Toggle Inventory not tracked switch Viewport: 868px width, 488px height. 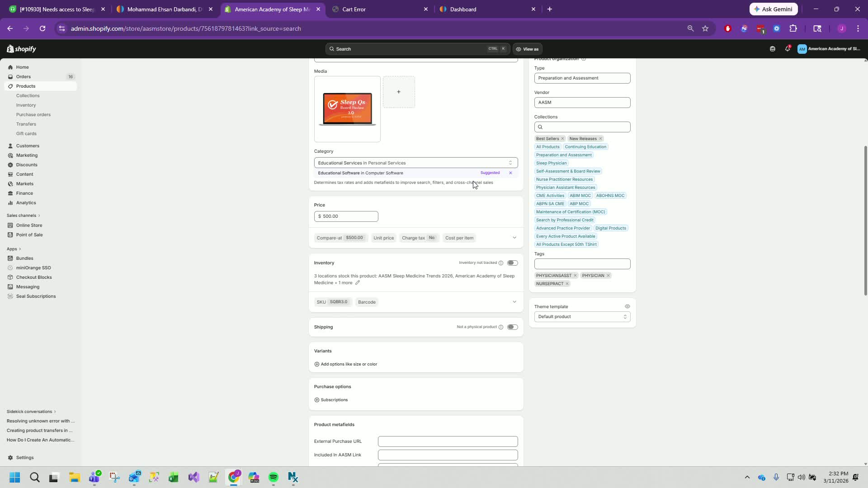pos(512,263)
